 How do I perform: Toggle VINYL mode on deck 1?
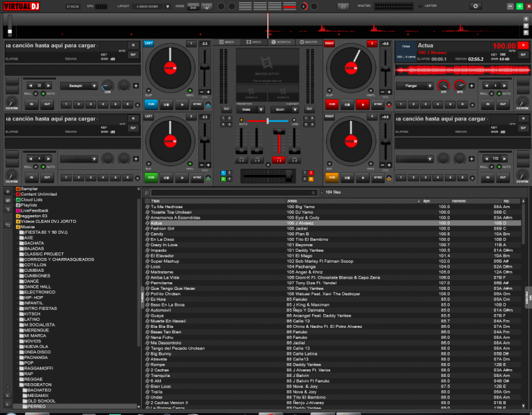click(190, 91)
